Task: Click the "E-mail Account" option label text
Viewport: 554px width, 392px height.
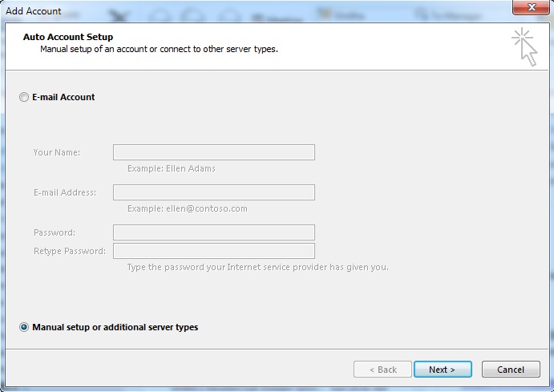Action: (63, 97)
